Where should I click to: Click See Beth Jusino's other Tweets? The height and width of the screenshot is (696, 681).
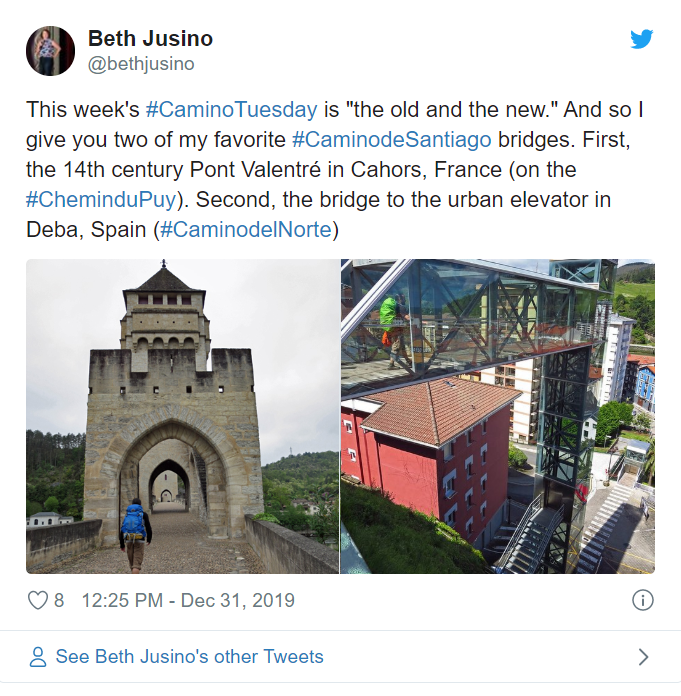(190, 656)
